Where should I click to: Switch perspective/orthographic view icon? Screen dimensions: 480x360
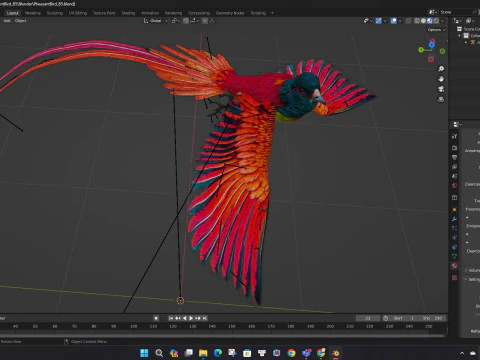[x=441, y=99]
